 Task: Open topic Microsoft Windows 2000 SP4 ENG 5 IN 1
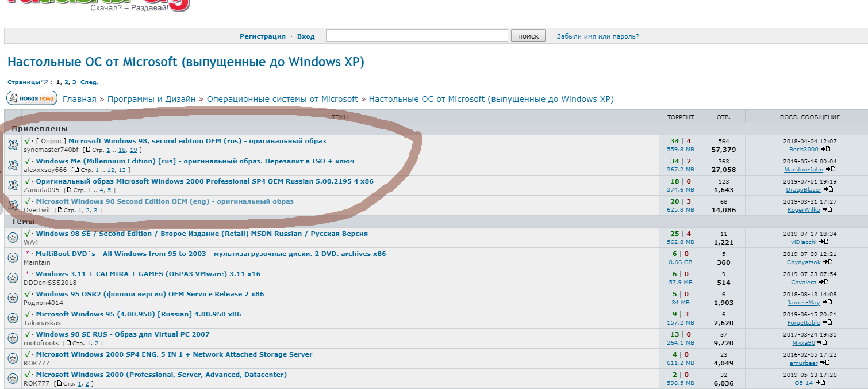(174, 354)
